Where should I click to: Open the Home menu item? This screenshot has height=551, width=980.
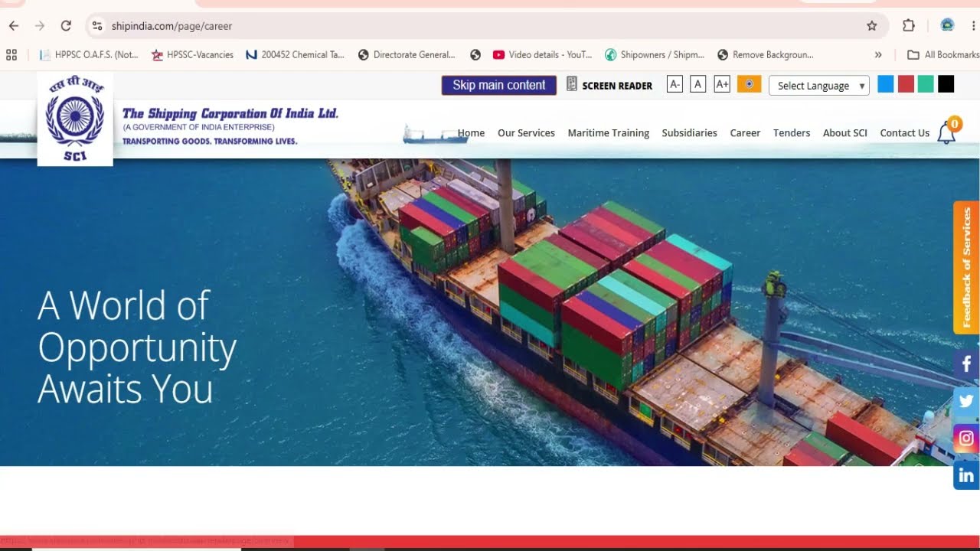tap(471, 133)
